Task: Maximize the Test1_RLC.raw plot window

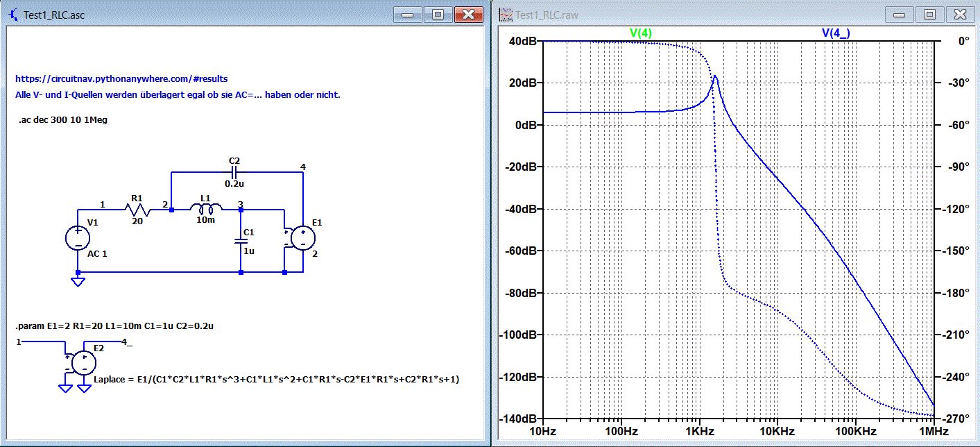Action: 929,14
